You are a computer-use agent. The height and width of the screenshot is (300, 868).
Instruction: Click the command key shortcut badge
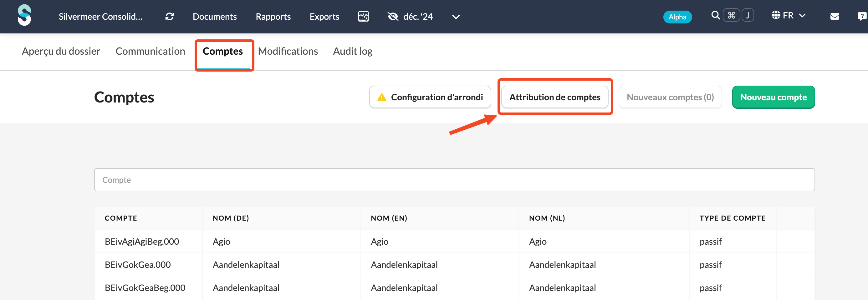731,16
